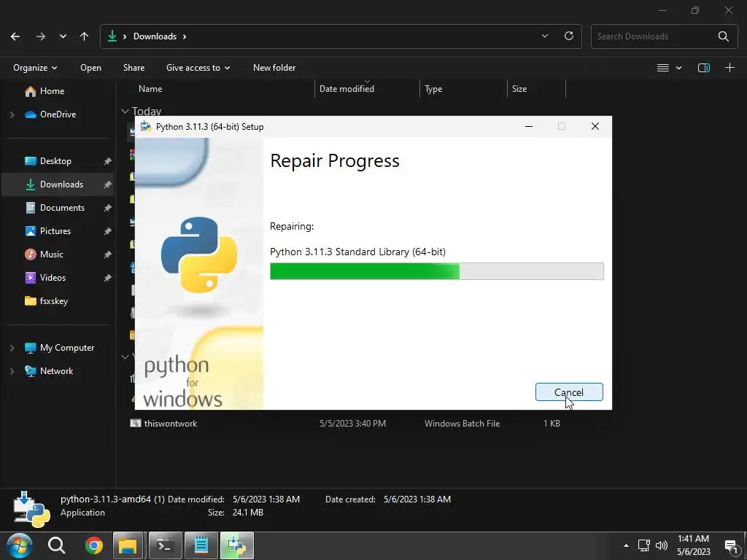The width and height of the screenshot is (747, 560).
Task: Open Videos in the sidebar
Action: 53,278
